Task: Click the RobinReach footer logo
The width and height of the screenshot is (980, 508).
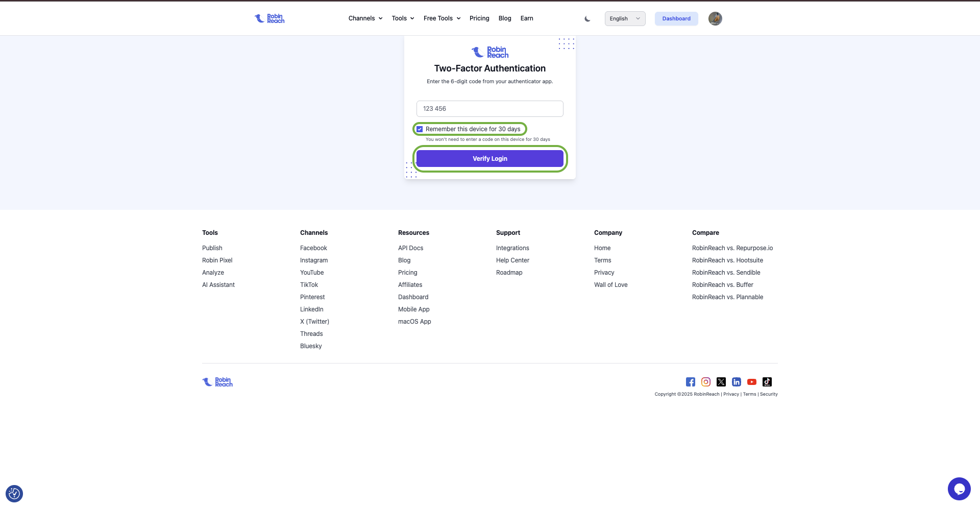Action: tap(217, 382)
